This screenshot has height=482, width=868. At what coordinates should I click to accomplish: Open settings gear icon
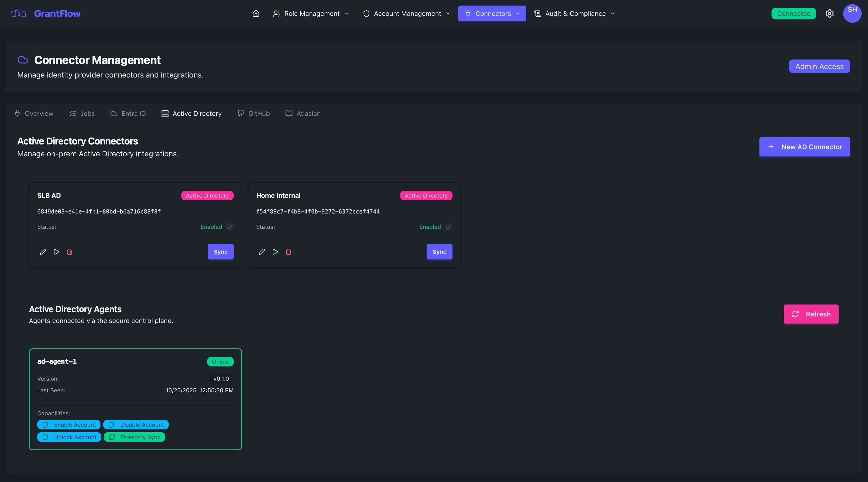829,13
